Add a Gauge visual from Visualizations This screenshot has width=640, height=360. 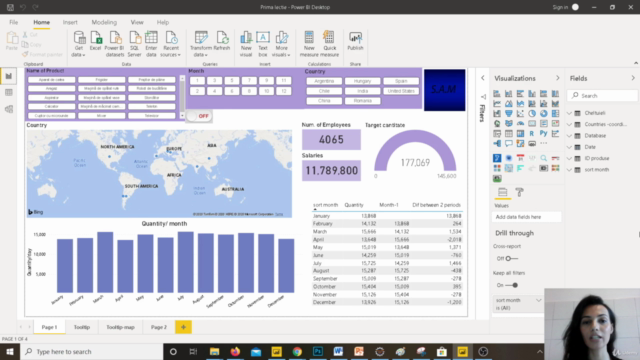click(520, 123)
